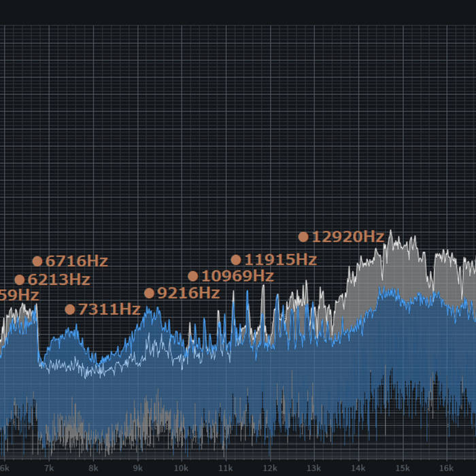Click the 7311Hz marker dot
The image size is (476, 476).
pos(70,309)
